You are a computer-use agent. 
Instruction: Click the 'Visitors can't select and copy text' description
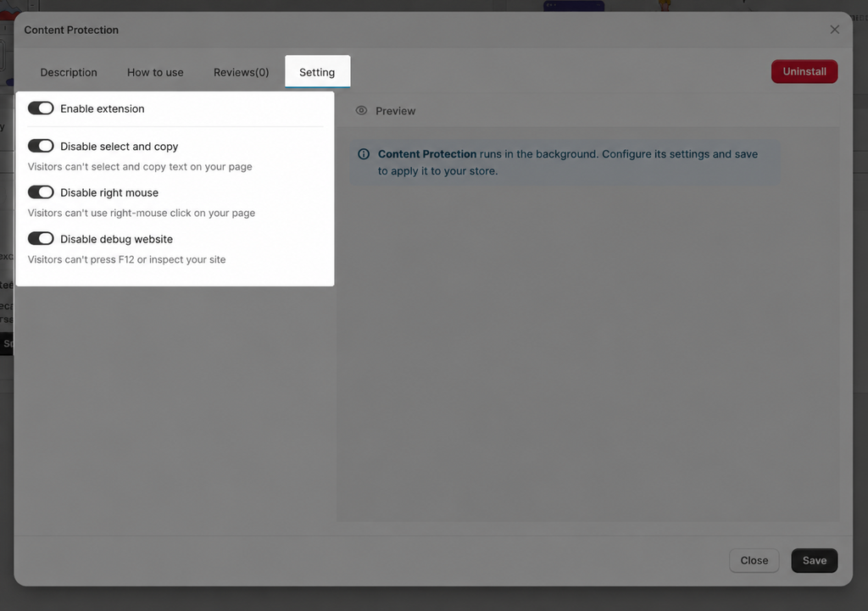click(x=140, y=167)
